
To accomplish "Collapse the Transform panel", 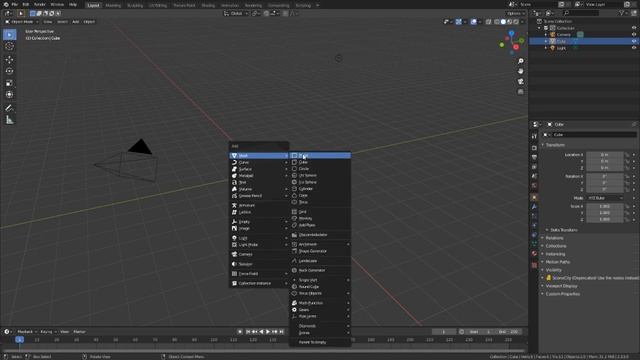I will 554,145.
